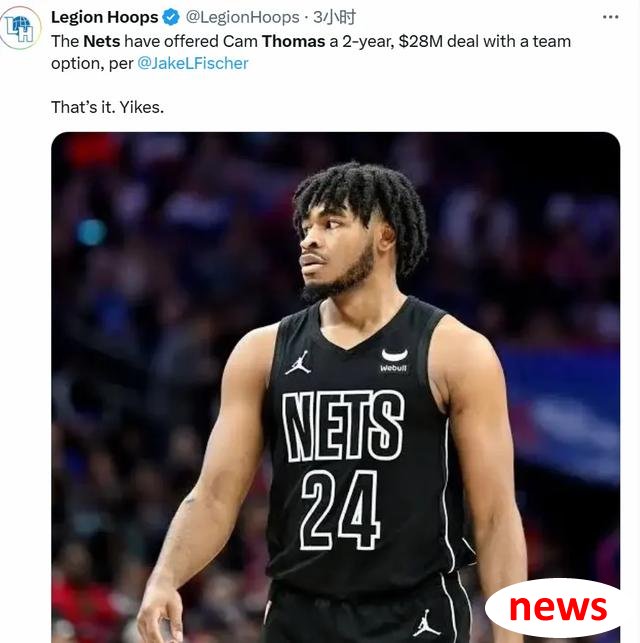
Task: Click the 3小时 timestamp
Action: [x=335, y=17]
